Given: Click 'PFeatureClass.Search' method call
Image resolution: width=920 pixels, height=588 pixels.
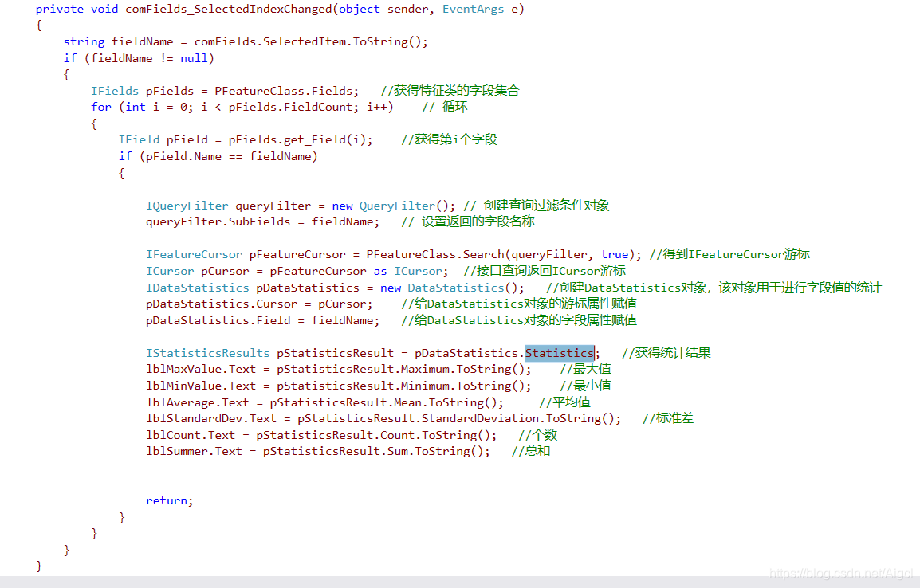Looking at the screenshot, I should click(435, 254).
